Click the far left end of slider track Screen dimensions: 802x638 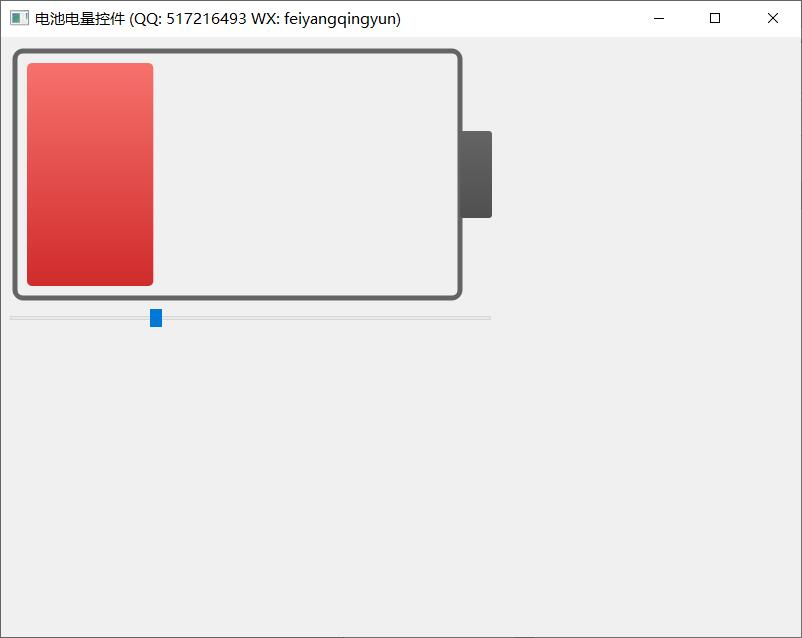point(14,318)
